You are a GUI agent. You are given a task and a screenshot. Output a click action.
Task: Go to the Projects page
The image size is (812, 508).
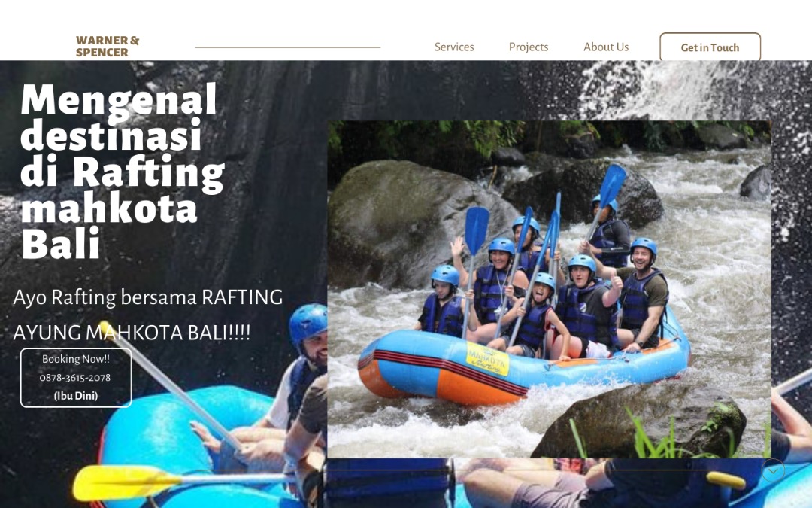[529, 47]
